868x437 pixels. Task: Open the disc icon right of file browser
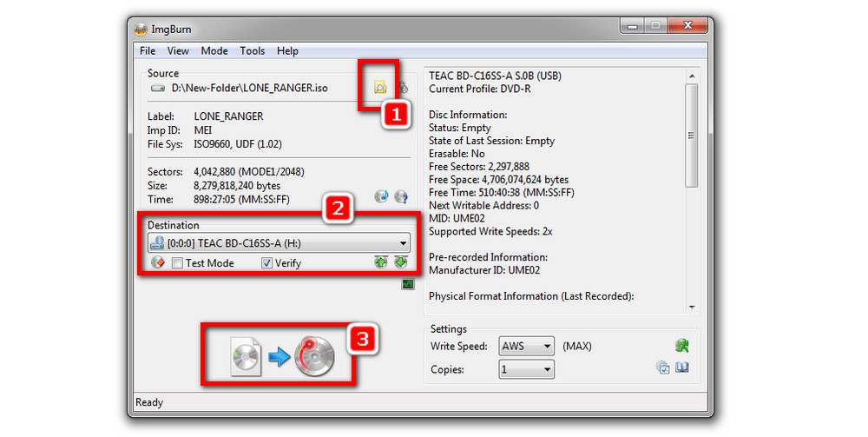(x=404, y=87)
